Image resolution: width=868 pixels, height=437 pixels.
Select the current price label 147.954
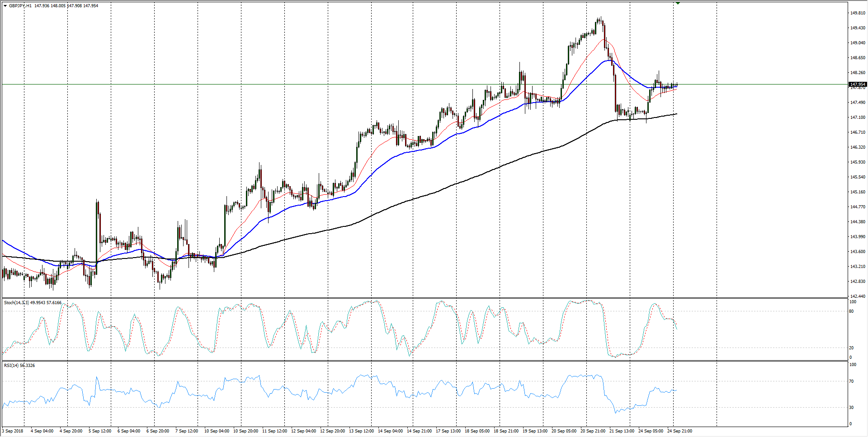click(x=858, y=85)
